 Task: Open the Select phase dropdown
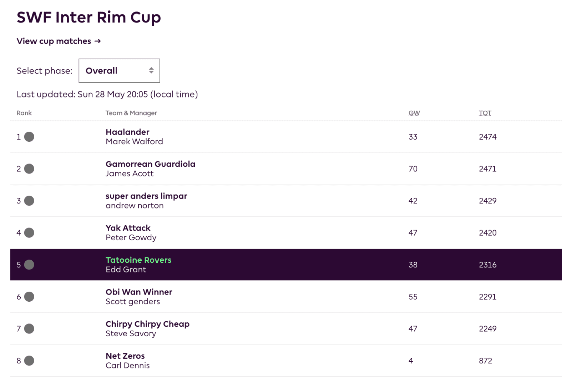[119, 71]
